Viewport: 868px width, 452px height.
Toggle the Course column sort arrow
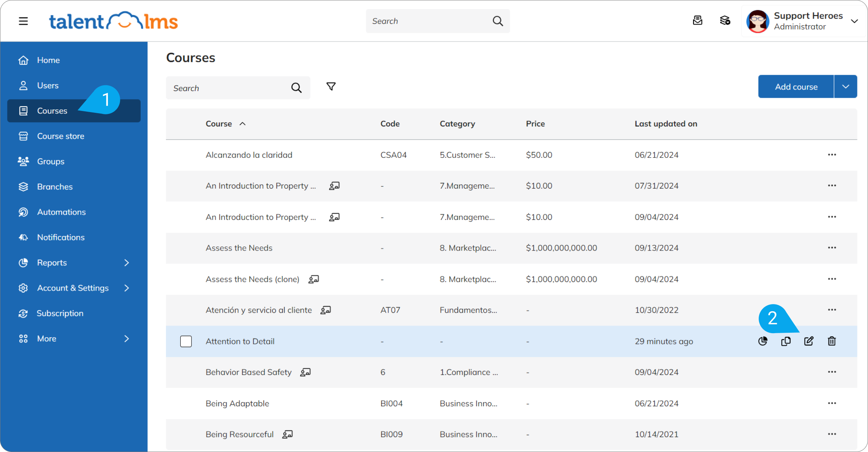(242, 124)
